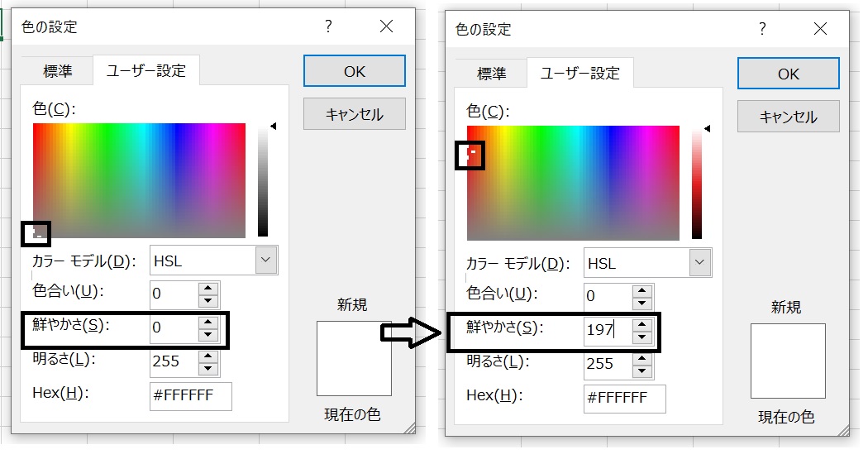Click the 色合い field in the right dialog
This screenshot has height=459, width=868.
click(608, 296)
